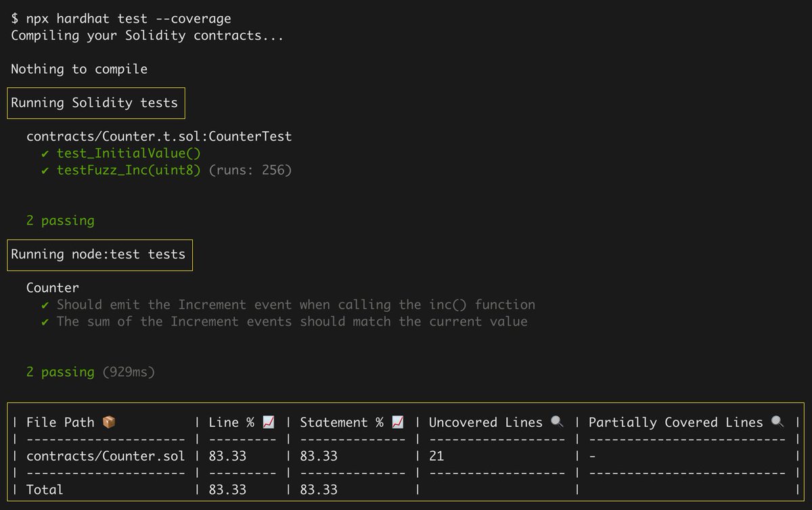Click the 'npx hardhat test --coverage' command
The width and height of the screenshot is (812, 510).
pyautogui.click(x=133, y=19)
